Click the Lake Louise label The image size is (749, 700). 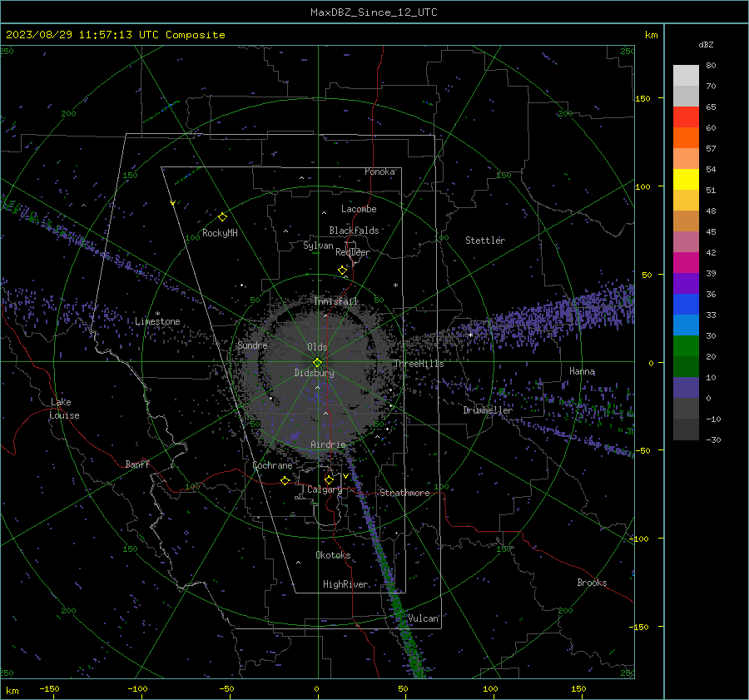tap(64, 409)
